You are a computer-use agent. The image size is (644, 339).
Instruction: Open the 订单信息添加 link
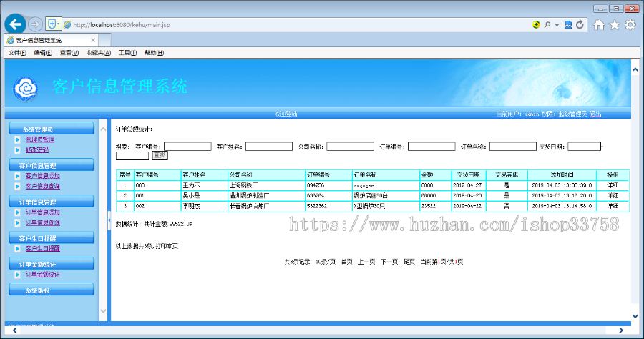click(x=43, y=212)
